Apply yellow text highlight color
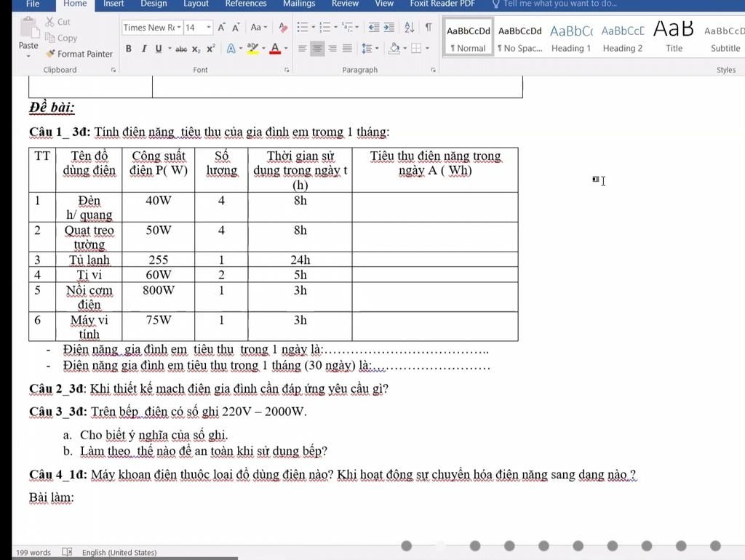The width and height of the screenshot is (745, 560). click(x=252, y=49)
